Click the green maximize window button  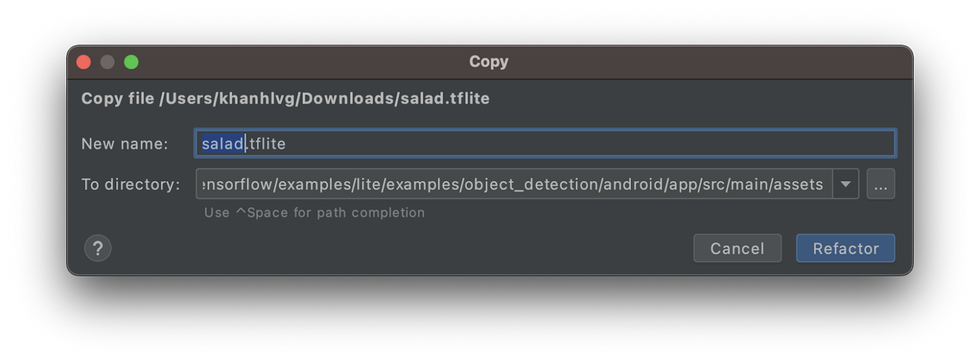pos(131,62)
